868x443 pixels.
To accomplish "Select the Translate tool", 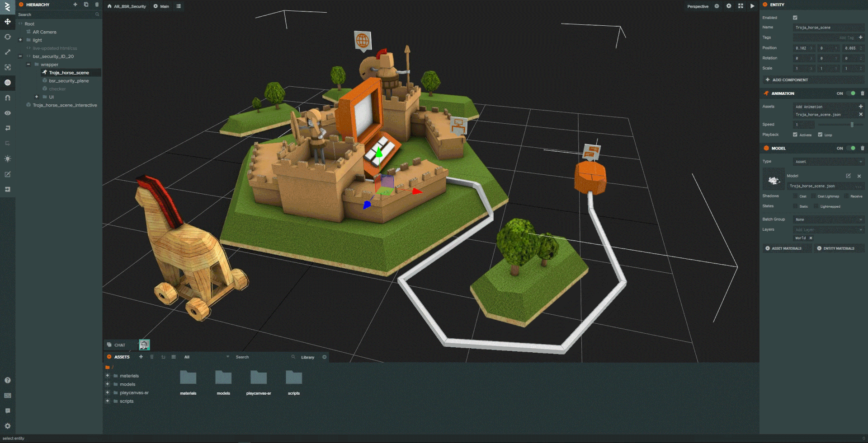I will (8, 22).
